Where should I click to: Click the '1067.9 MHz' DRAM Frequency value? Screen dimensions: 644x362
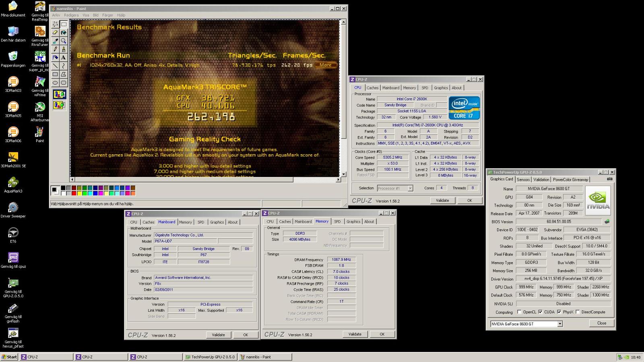tap(341, 260)
